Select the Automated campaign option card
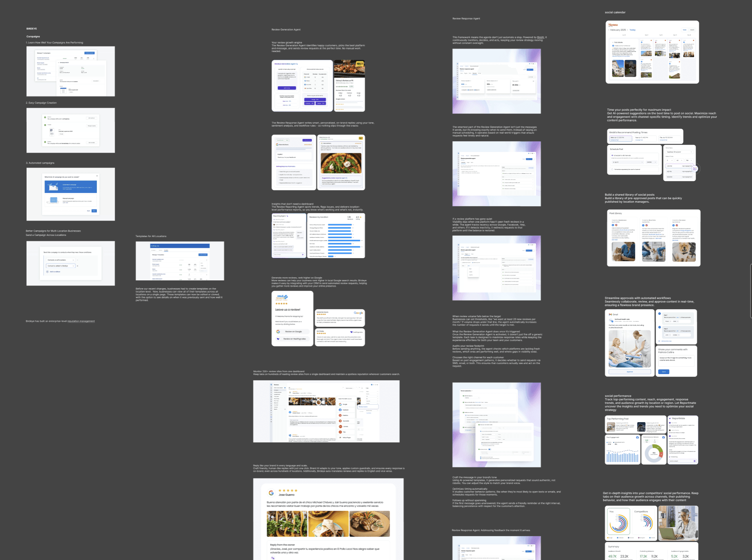752x560 pixels. [70, 186]
